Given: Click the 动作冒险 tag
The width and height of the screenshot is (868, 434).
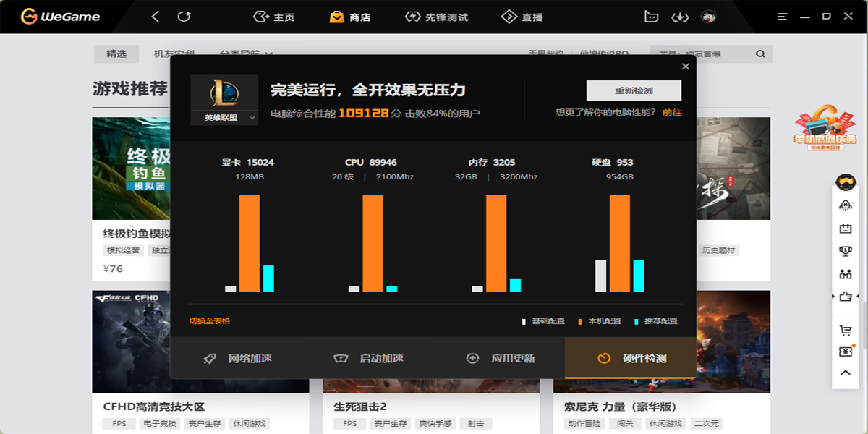Looking at the screenshot, I should pos(585,424).
